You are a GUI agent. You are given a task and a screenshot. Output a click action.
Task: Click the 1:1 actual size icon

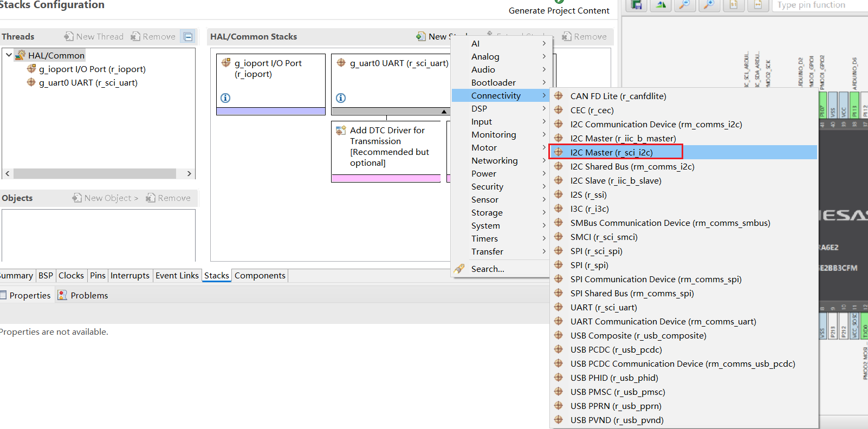[734, 5]
